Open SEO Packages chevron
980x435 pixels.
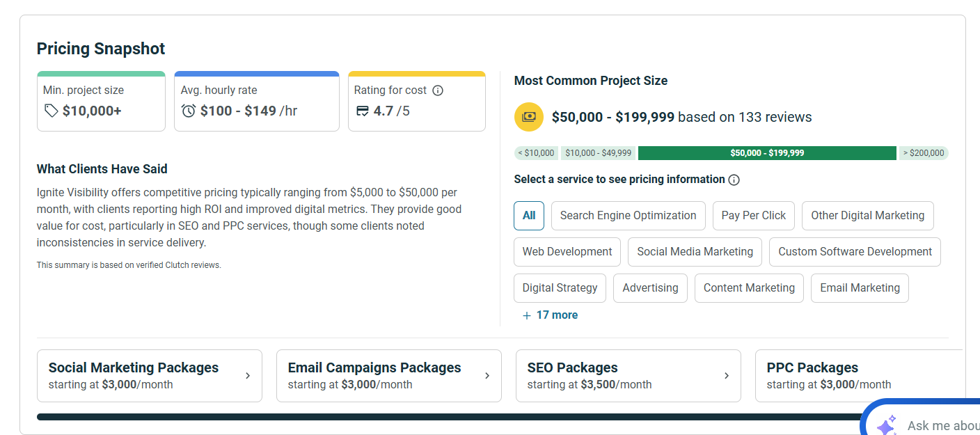pyautogui.click(x=727, y=376)
